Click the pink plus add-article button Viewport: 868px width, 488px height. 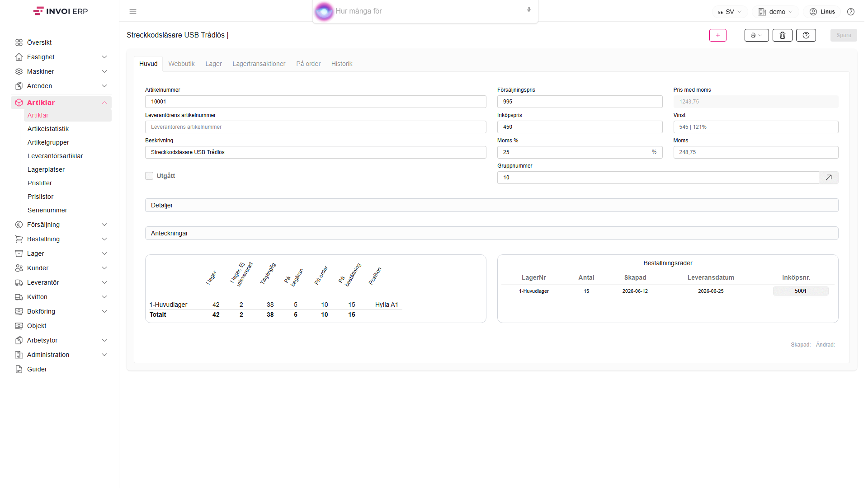(717, 35)
